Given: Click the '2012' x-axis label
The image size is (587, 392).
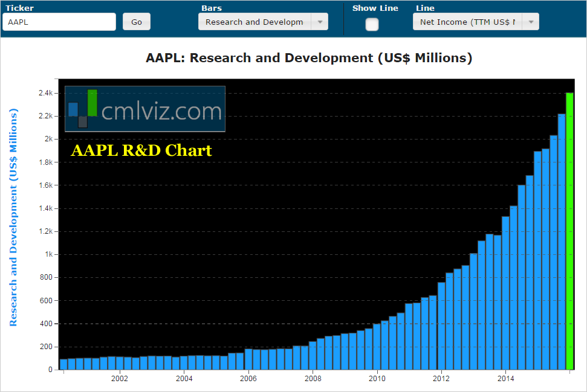Looking at the screenshot, I should tap(441, 379).
